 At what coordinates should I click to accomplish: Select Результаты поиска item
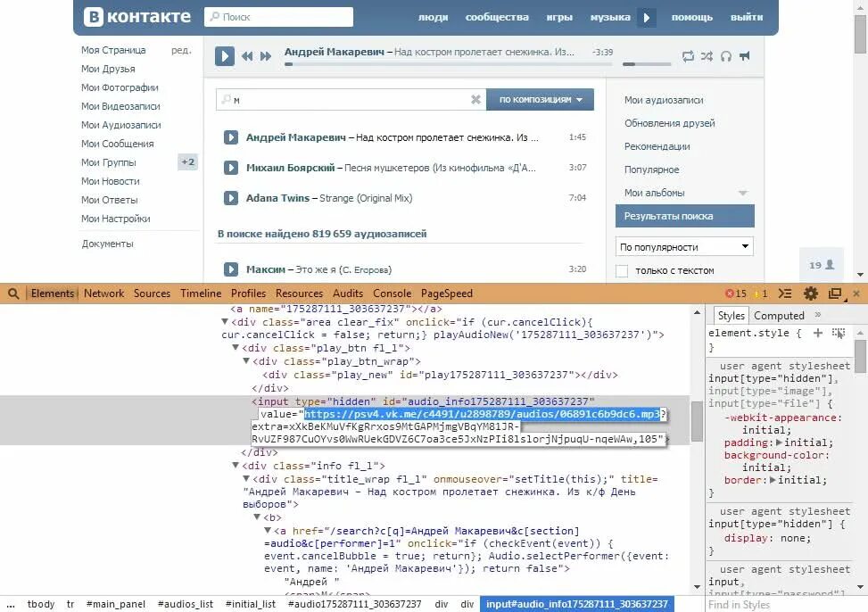[x=685, y=216]
